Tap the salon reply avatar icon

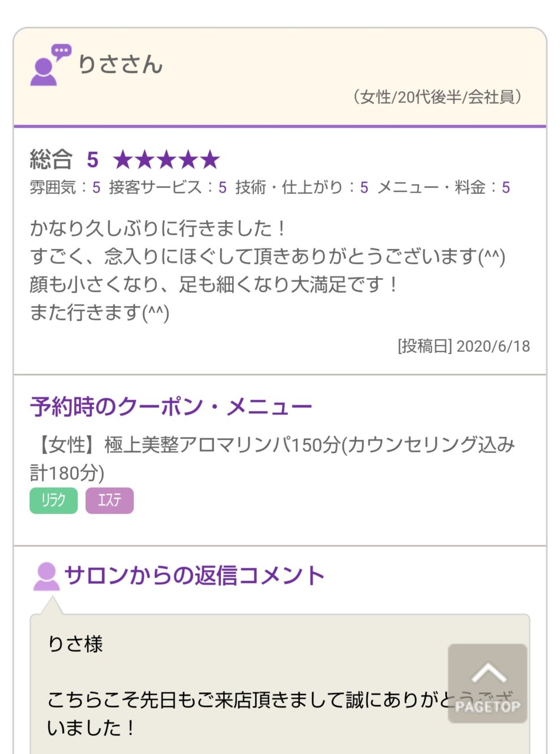click(46, 576)
